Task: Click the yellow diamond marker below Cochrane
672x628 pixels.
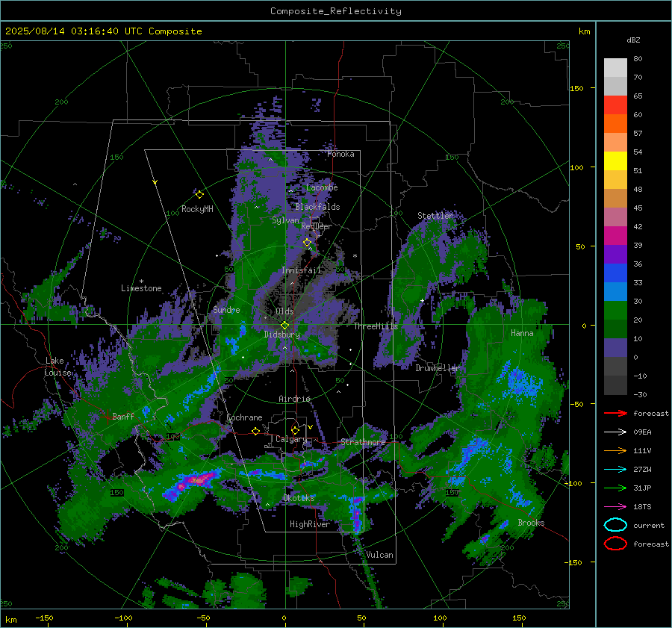Action: [255, 432]
